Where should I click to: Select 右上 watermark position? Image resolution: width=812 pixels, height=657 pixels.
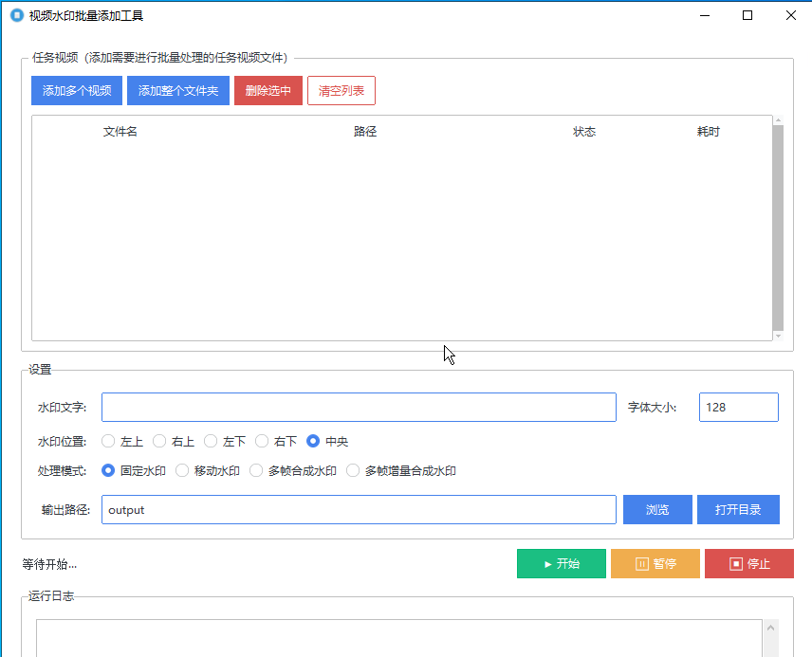coord(159,442)
